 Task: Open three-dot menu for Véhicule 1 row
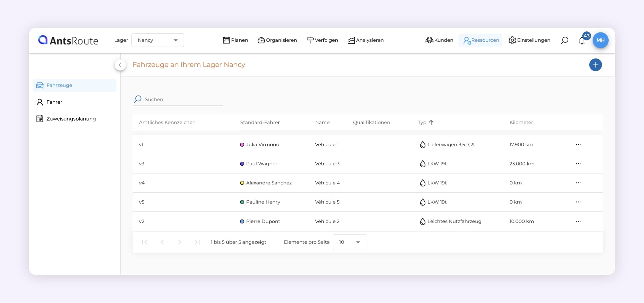(x=578, y=145)
